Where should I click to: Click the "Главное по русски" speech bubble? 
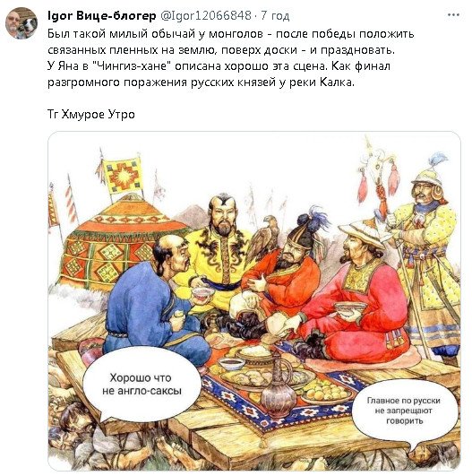pos(404,411)
